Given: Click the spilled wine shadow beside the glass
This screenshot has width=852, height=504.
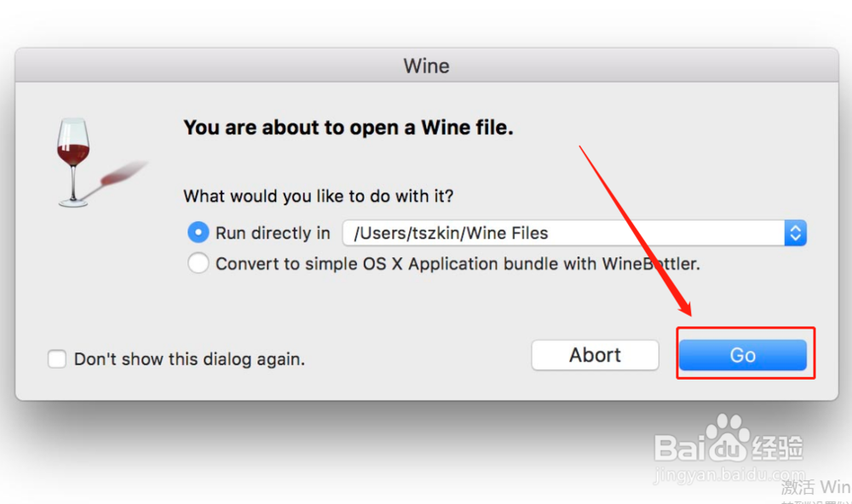Looking at the screenshot, I should (x=122, y=174).
